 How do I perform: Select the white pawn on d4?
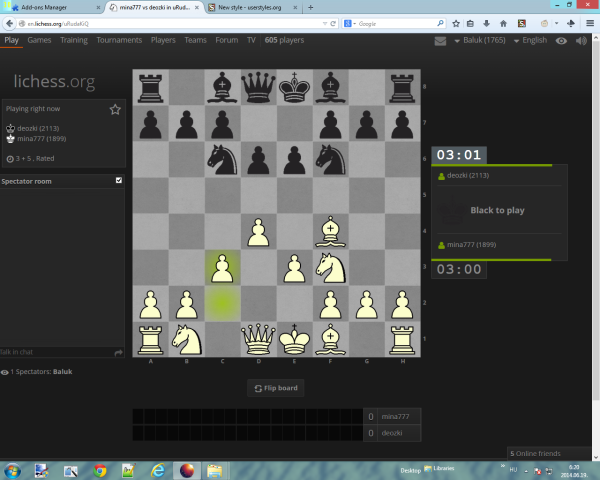(x=259, y=232)
